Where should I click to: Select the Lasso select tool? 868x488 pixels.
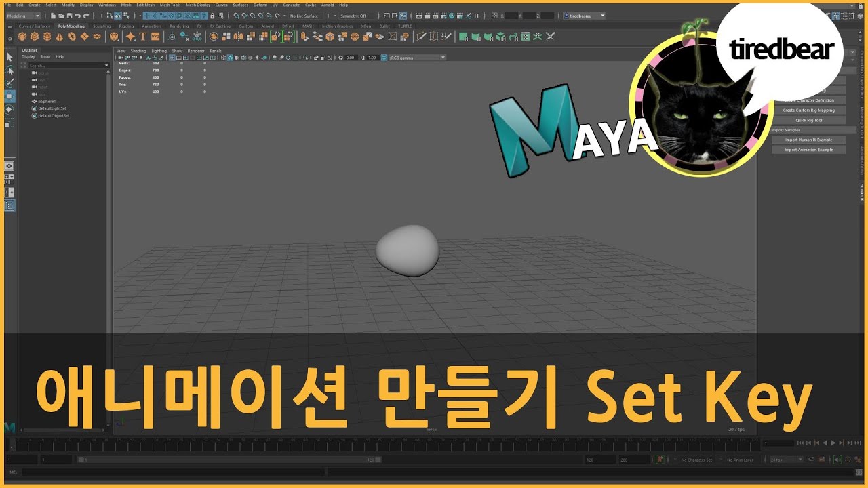[9, 70]
